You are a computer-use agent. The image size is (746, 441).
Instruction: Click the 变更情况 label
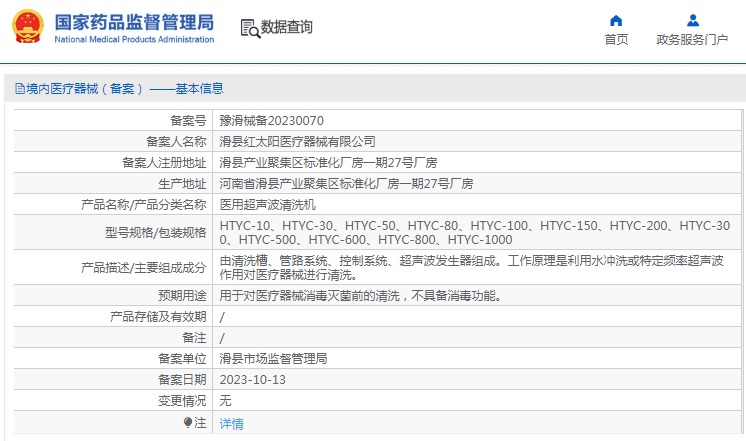pyautogui.click(x=182, y=401)
